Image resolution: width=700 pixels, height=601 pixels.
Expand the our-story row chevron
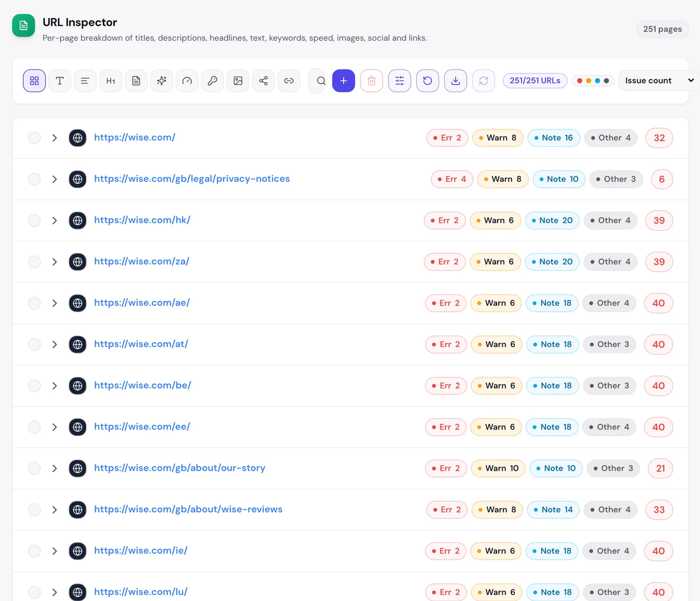click(x=54, y=468)
